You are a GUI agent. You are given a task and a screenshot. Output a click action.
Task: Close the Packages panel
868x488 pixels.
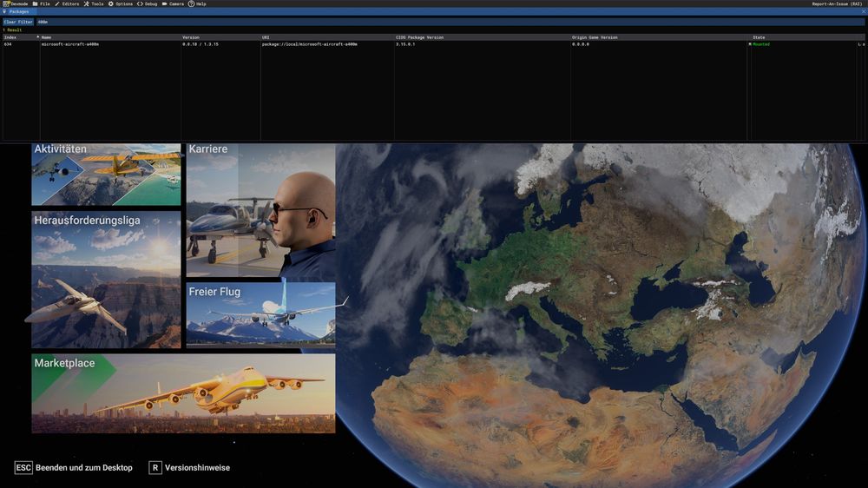coord(863,12)
